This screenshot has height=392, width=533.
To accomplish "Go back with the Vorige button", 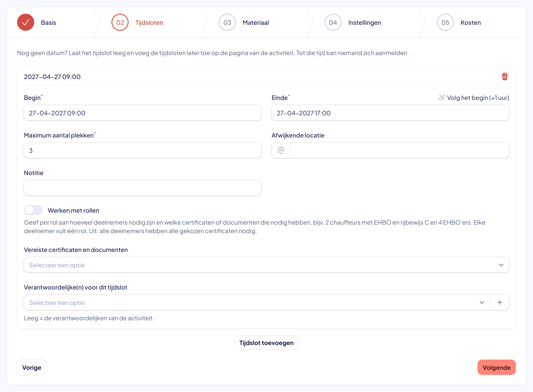I will [x=32, y=367].
